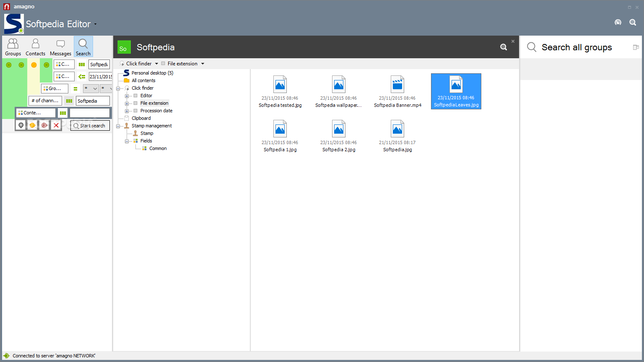Click the magnifier icon in the top header

click(x=633, y=23)
